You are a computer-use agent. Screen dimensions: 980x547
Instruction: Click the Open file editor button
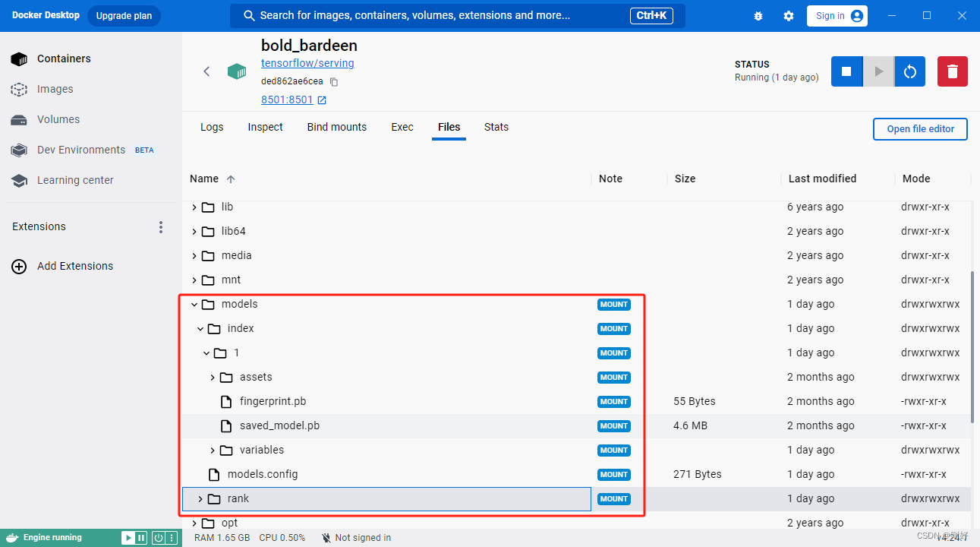(x=921, y=129)
